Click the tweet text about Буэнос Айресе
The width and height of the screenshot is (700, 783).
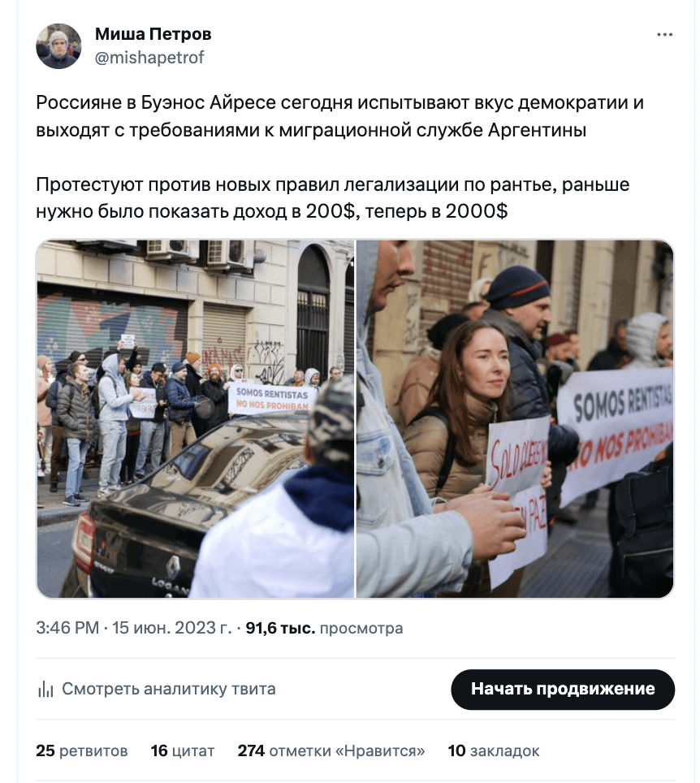tap(339, 116)
